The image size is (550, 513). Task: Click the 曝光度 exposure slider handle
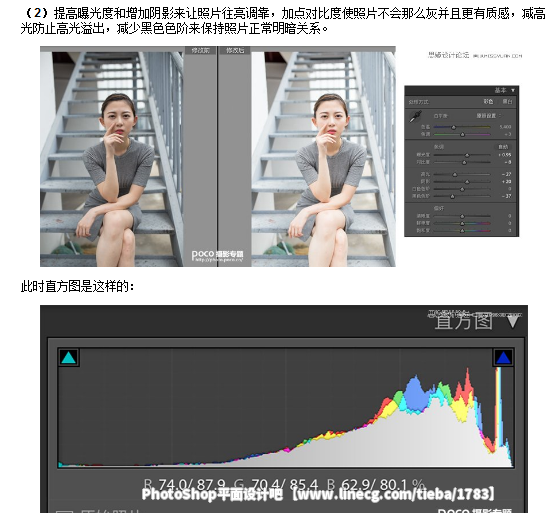(467, 155)
